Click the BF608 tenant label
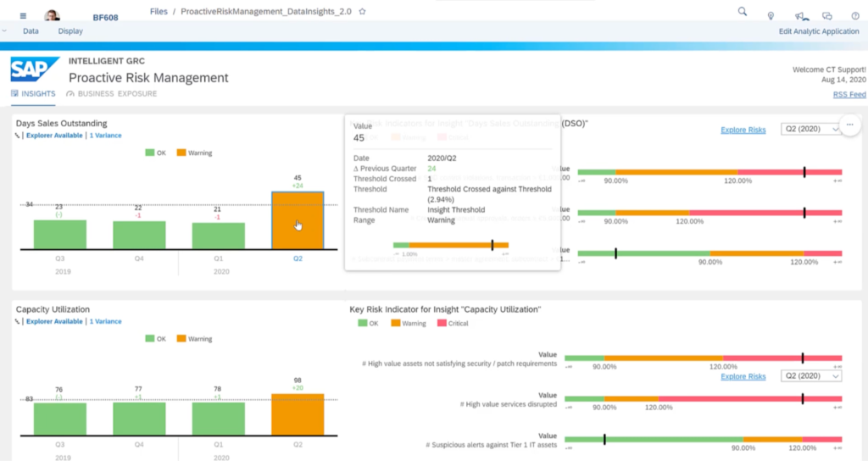 click(x=105, y=18)
